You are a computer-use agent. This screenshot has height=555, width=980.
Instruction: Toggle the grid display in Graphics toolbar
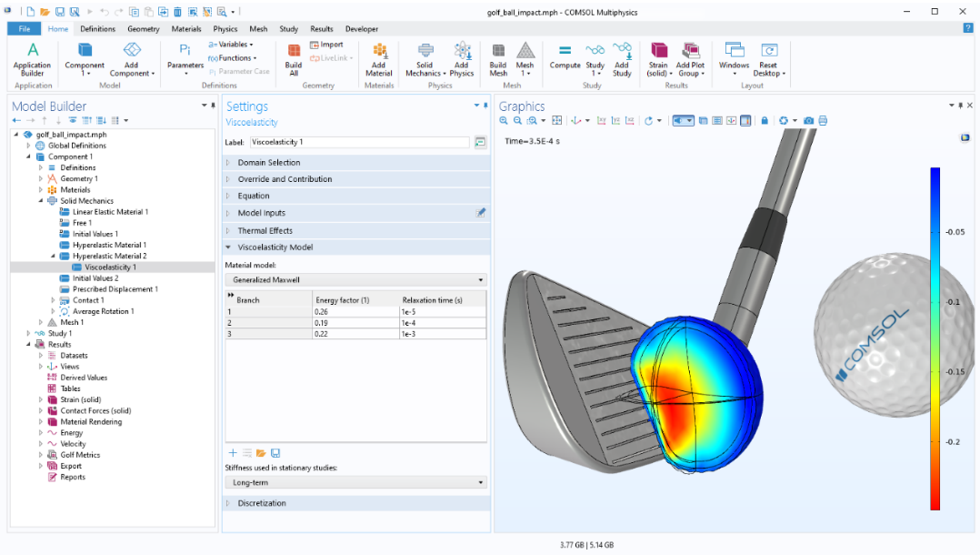(x=717, y=121)
